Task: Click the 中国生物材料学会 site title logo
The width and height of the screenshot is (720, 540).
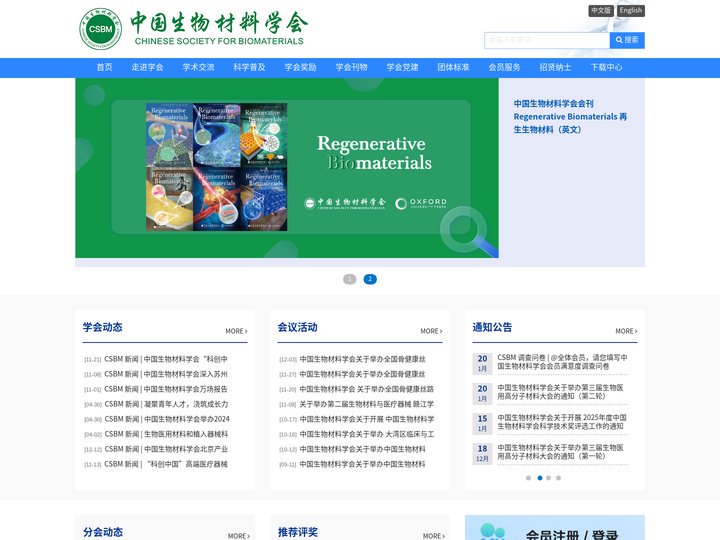Action: pyautogui.click(x=219, y=28)
